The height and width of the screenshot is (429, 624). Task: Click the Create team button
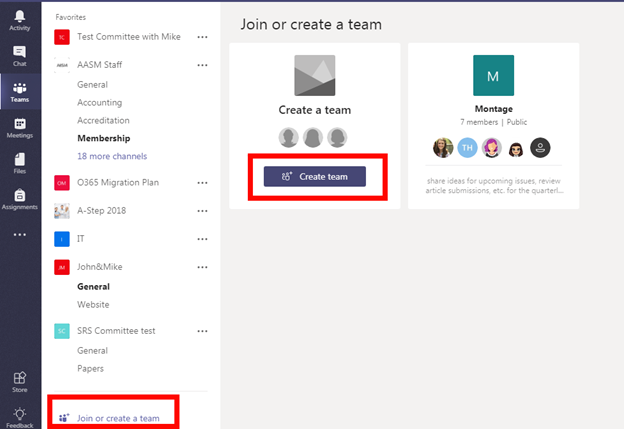point(315,176)
